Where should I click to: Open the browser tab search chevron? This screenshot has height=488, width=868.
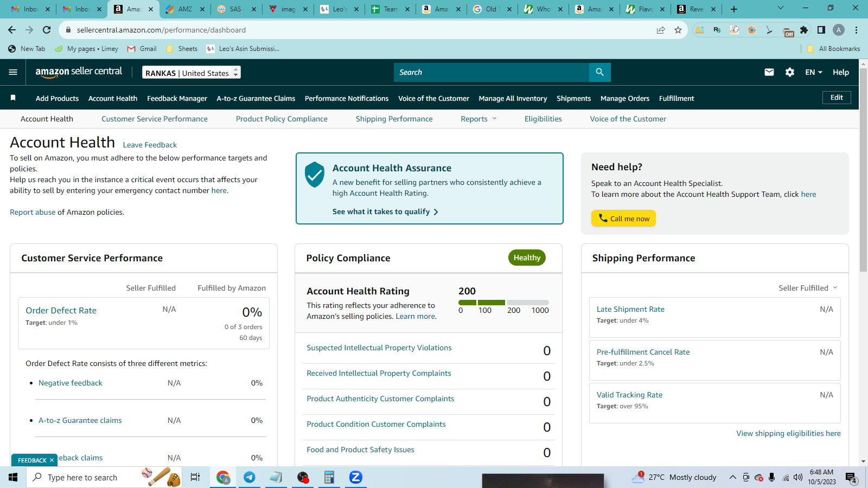781,8
